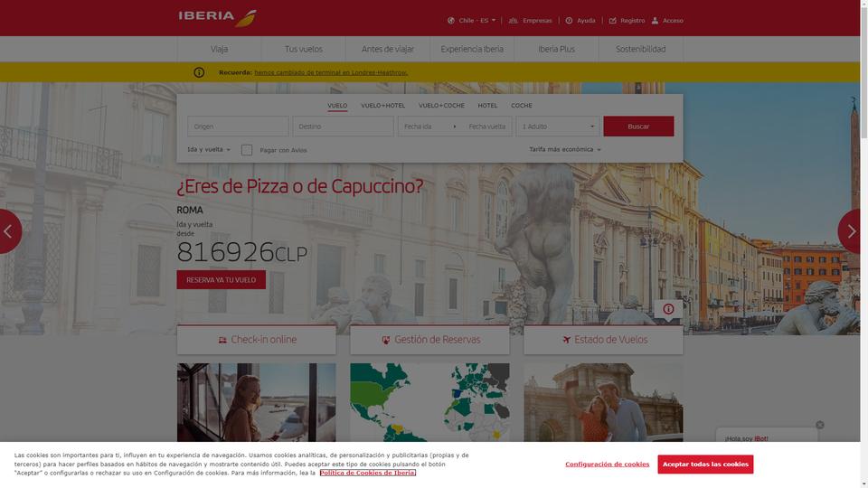Click the globe icon beside Chile - ES

pyautogui.click(x=451, y=21)
